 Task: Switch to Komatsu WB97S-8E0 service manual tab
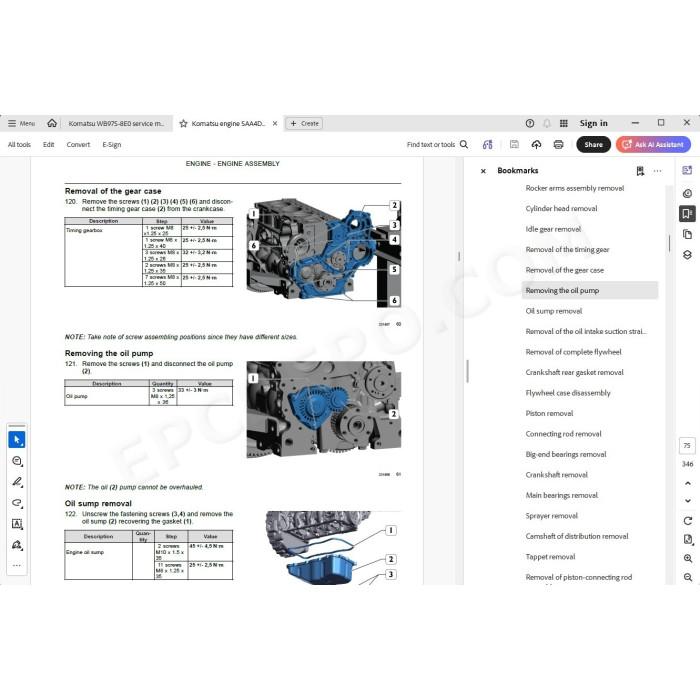[x=116, y=124]
